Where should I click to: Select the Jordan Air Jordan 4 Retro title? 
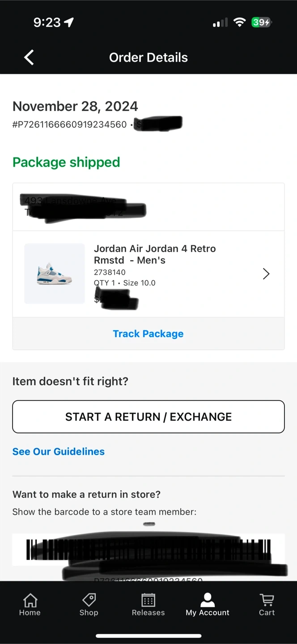click(x=155, y=254)
